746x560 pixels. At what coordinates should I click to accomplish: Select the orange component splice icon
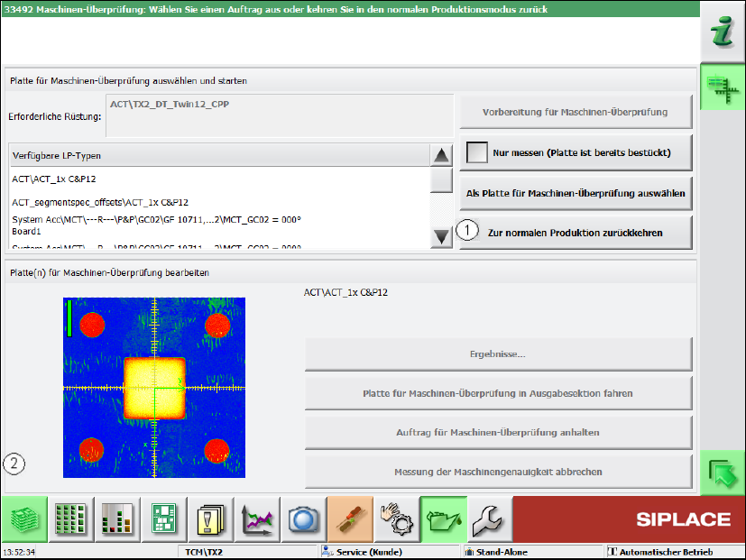coord(350,519)
